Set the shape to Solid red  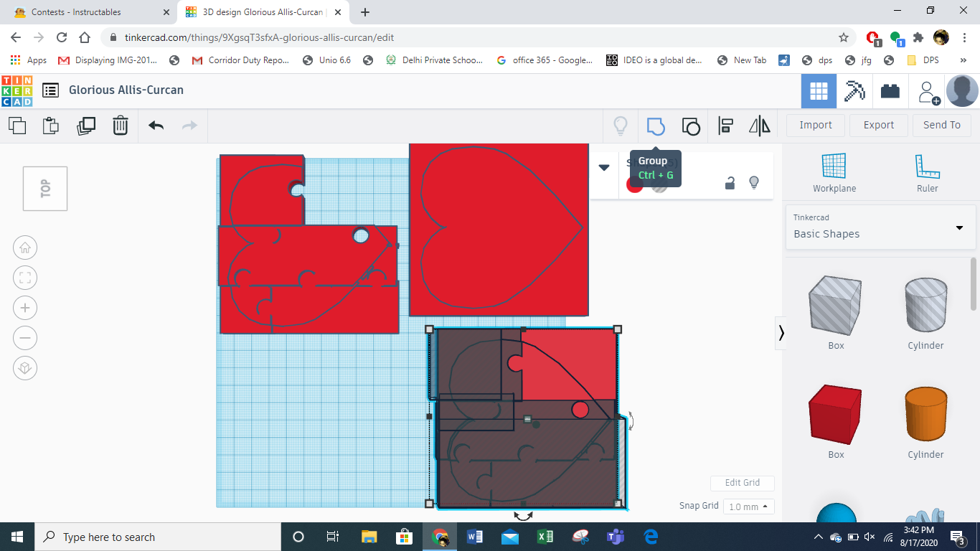coord(635,184)
